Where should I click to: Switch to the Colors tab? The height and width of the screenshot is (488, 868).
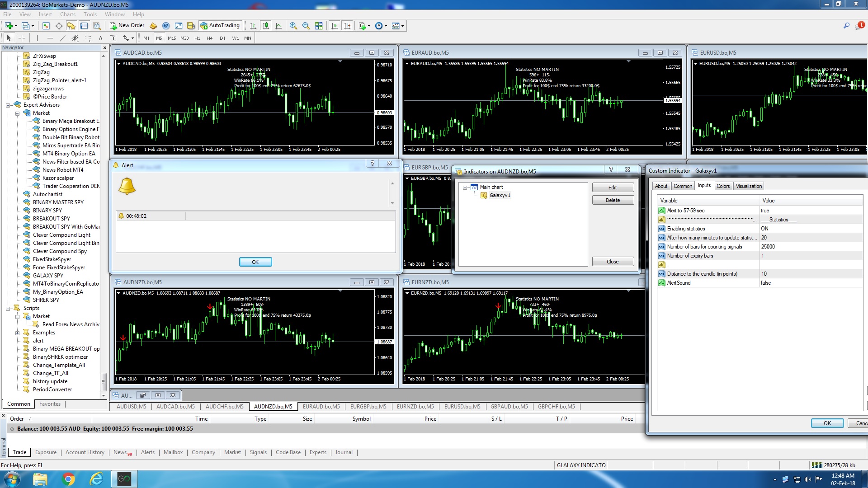click(x=723, y=186)
